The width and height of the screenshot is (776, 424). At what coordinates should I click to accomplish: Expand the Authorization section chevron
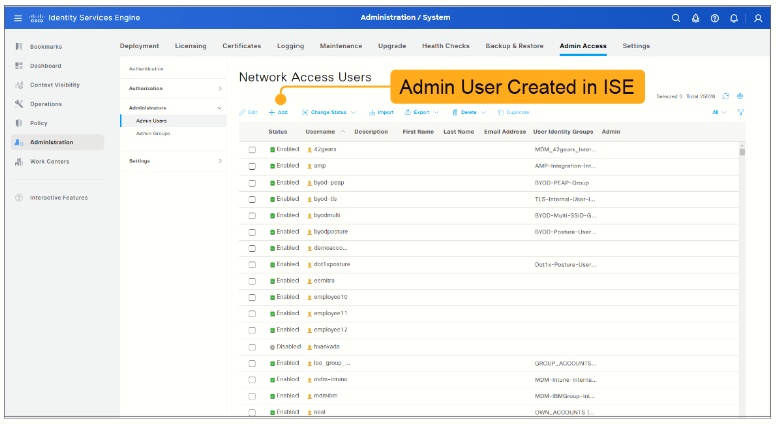coord(220,89)
